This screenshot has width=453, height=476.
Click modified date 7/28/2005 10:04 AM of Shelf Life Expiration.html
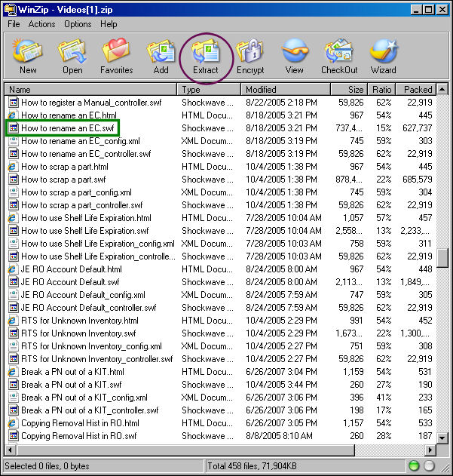(283, 218)
